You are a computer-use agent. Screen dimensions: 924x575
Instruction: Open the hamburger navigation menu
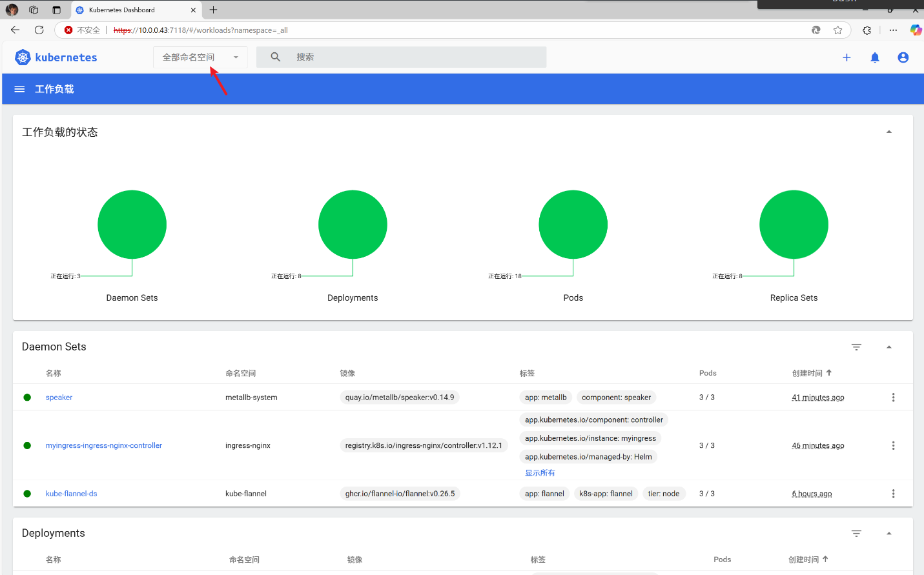tap(19, 89)
